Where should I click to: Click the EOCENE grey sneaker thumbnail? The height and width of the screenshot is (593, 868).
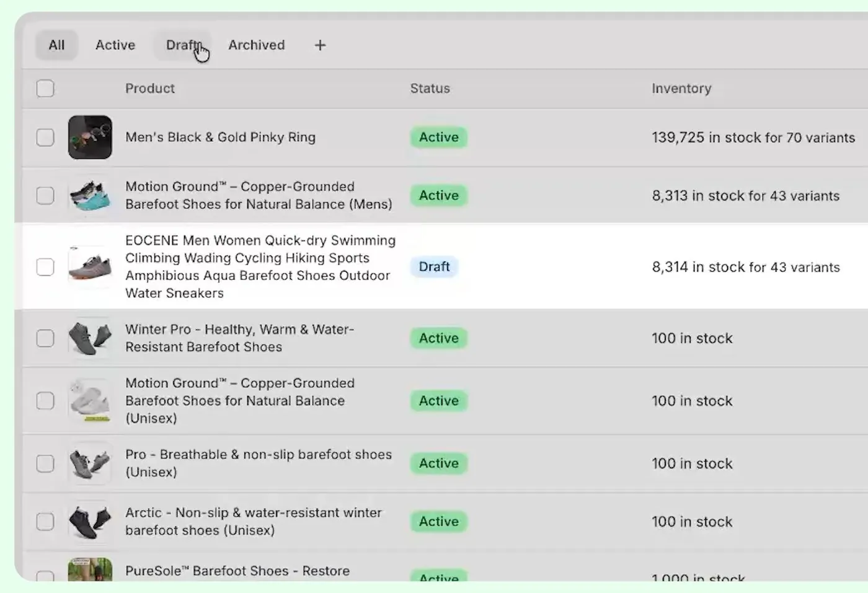(90, 267)
